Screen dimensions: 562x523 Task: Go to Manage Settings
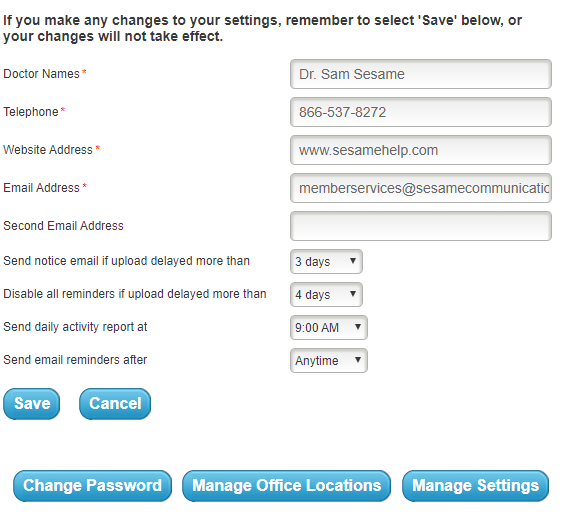tap(475, 486)
